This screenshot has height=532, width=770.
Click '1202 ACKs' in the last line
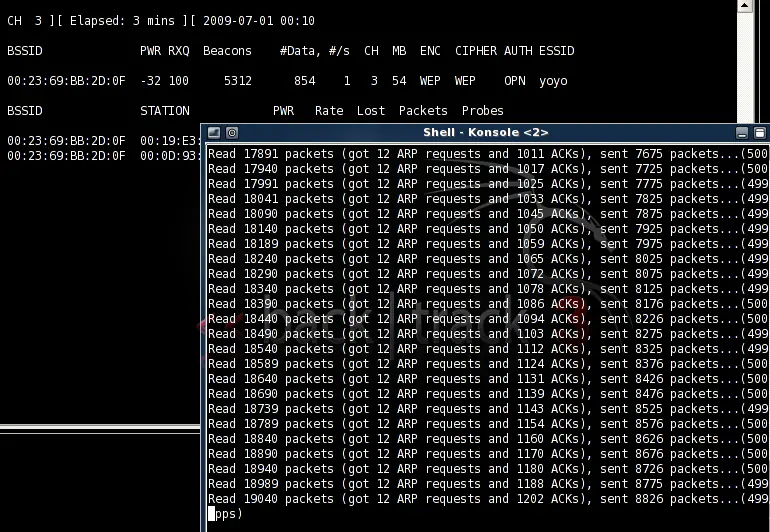[x=550, y=499]
